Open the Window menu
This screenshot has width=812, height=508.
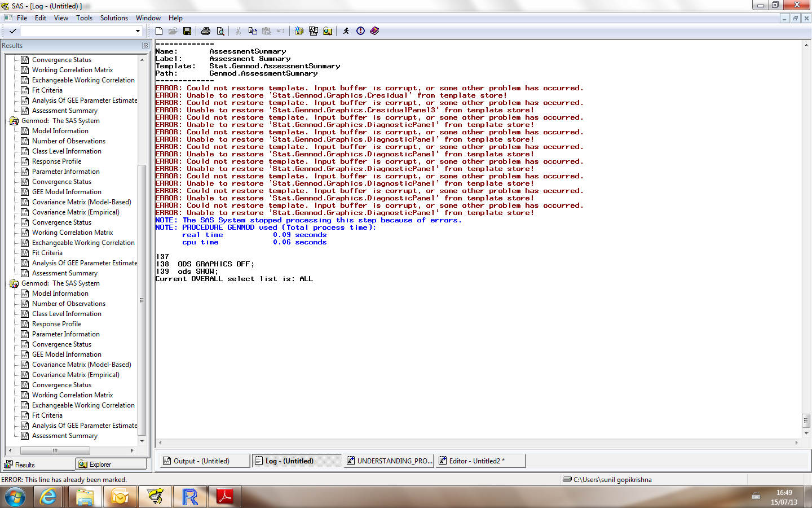coord(148,18)
